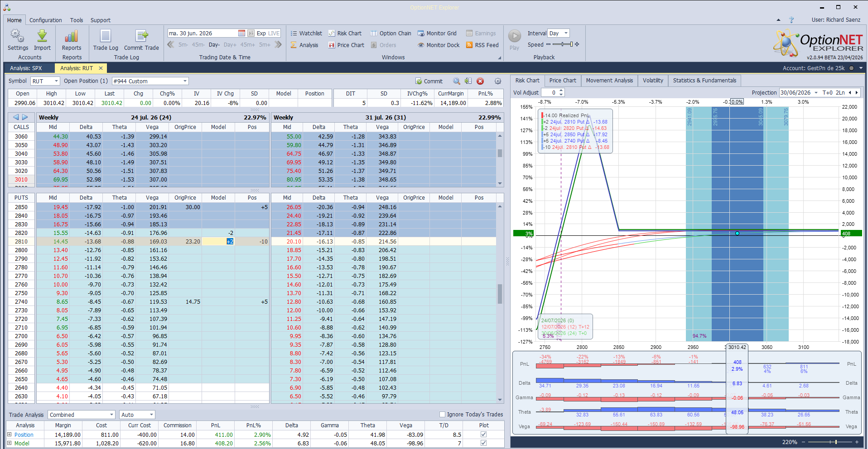Screen dimensions: 868x449
Task: Switch to the Analysis: SPX tab
Action: 26,68
